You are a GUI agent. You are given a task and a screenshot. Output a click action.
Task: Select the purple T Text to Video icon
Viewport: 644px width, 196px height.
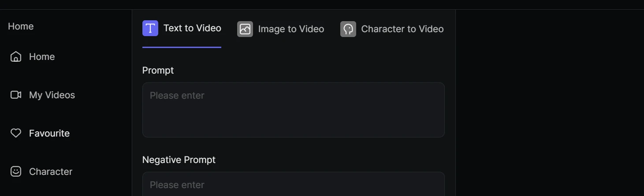click(x=150, y=28)
